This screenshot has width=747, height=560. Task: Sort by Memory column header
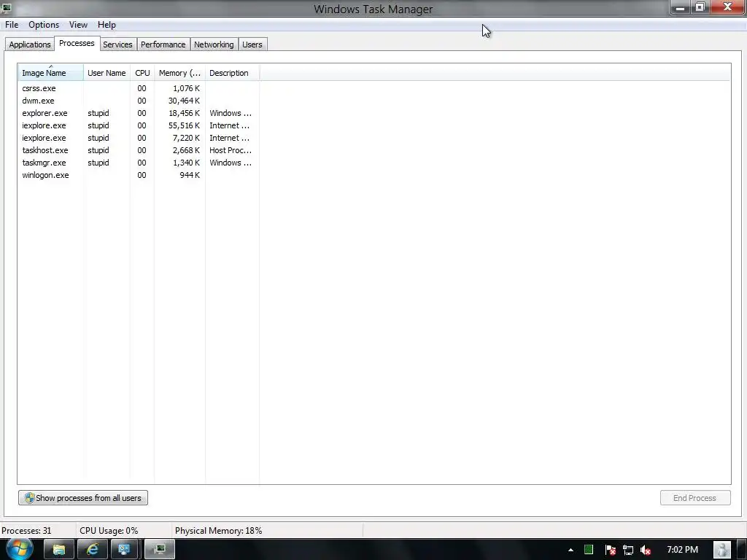179,73
